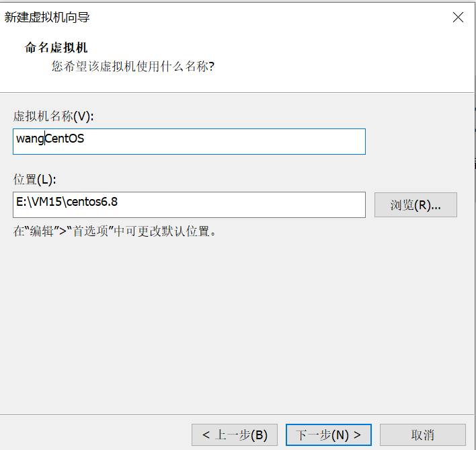Screen dimensions: 476x450
Task: Click the 命名虚拟机 heading
Action: (56, 48)
